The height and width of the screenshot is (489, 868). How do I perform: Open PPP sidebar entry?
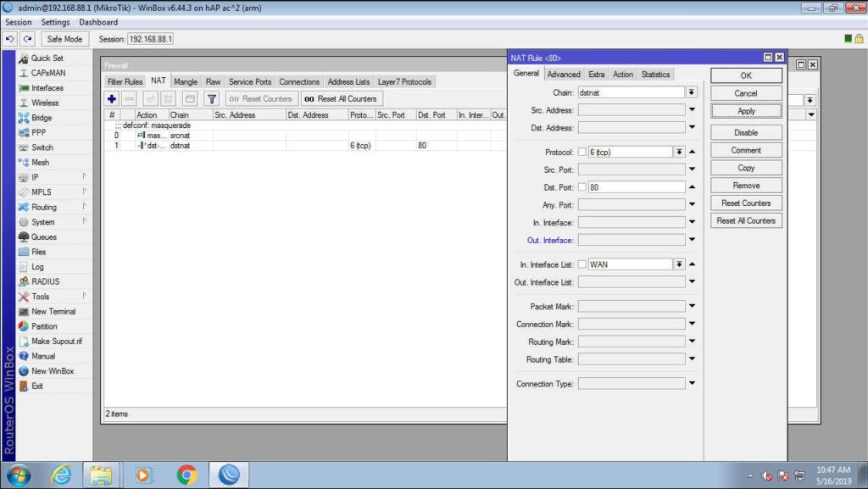point(38,133)
